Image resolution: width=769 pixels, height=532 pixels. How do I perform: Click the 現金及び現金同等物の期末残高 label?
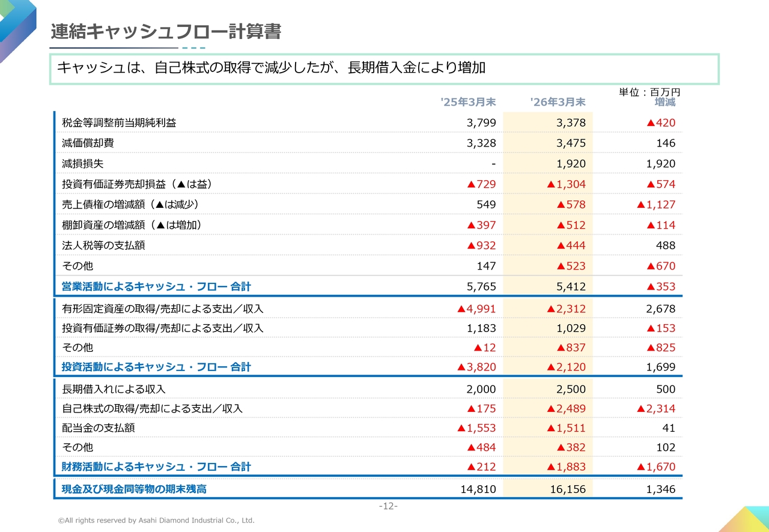[x=134, y=489]
